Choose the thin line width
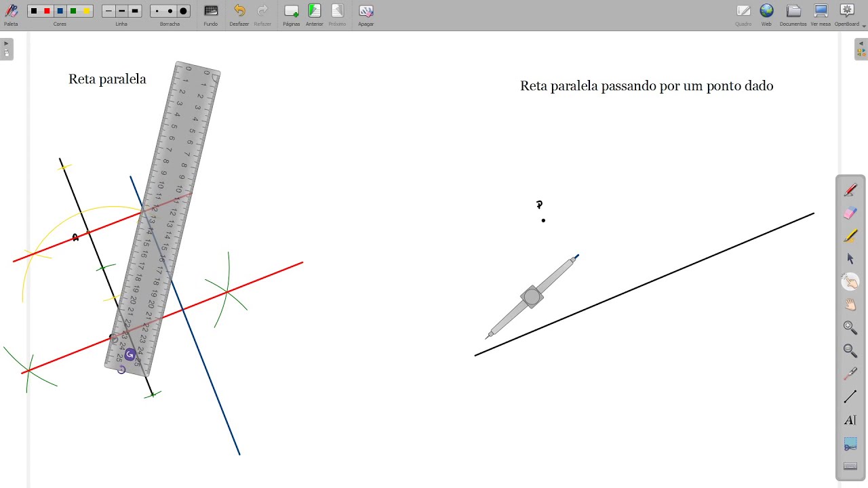 pyautogui.click(x=108, y=11)
